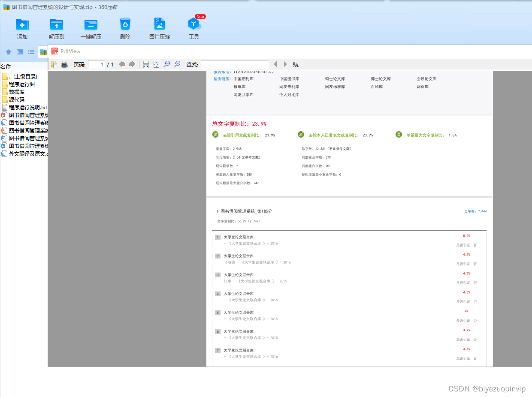Select the 外文翻译及原文 document file
The width and height of the screenshot is (532, 397).
pyautogui.click(x=24, y=153)
